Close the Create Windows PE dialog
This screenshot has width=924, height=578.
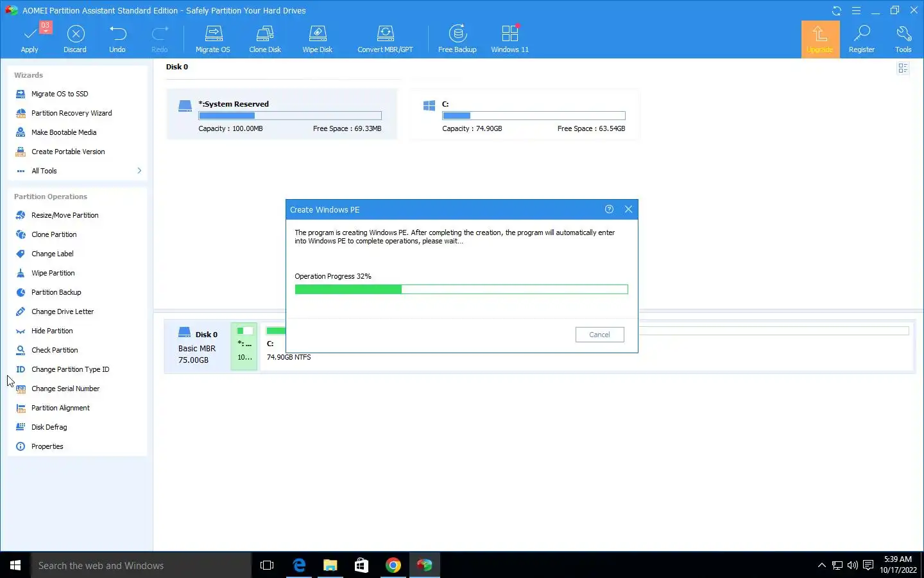point(628,209)
